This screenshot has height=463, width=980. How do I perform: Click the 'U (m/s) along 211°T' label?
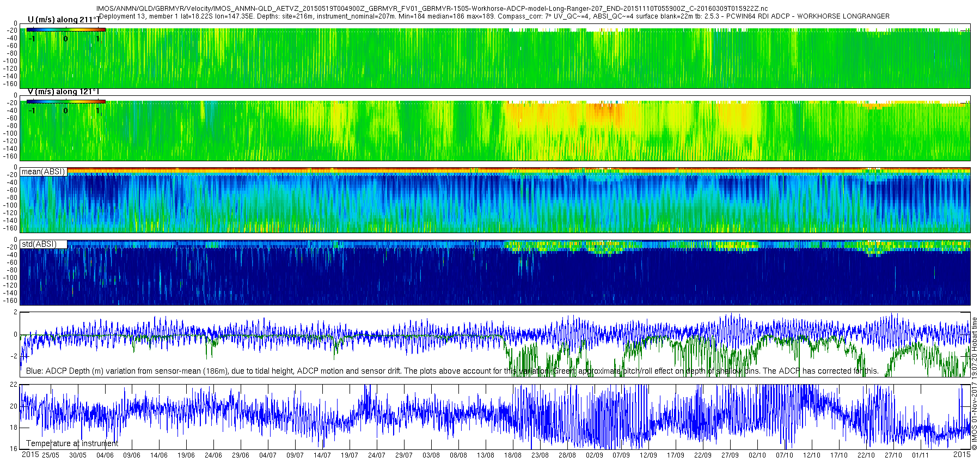coord(64,20)
